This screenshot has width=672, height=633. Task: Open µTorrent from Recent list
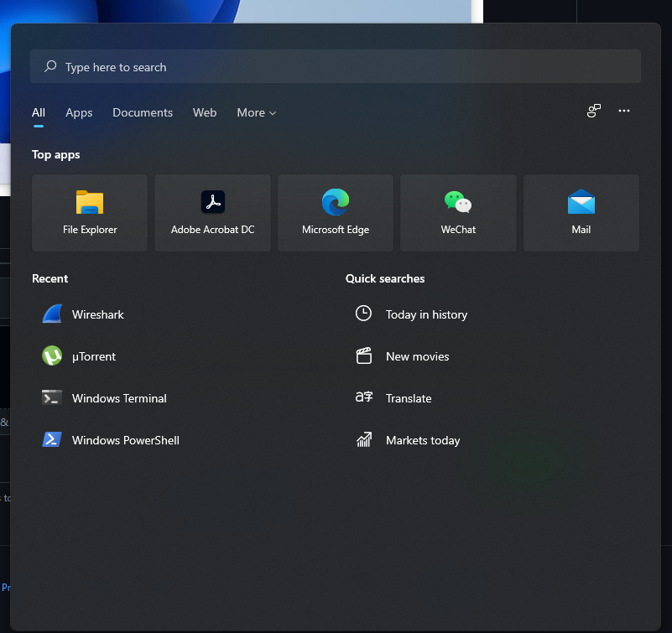click(94, 356)
